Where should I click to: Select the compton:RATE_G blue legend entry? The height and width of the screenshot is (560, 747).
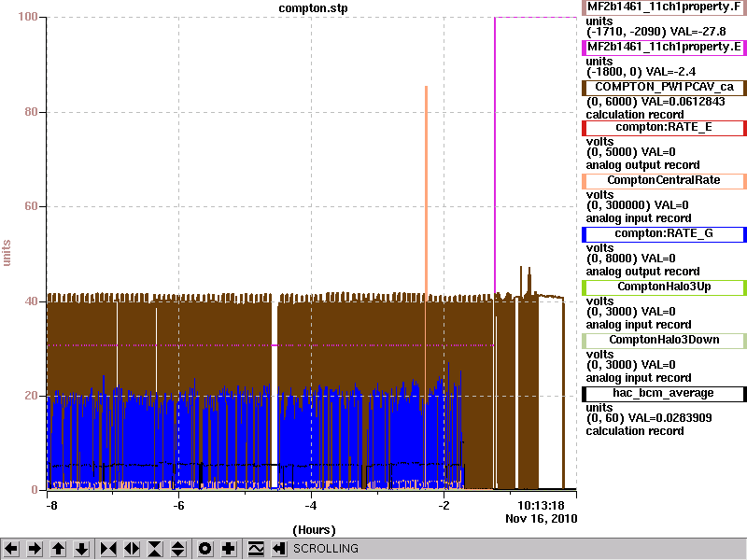(664, 234)
